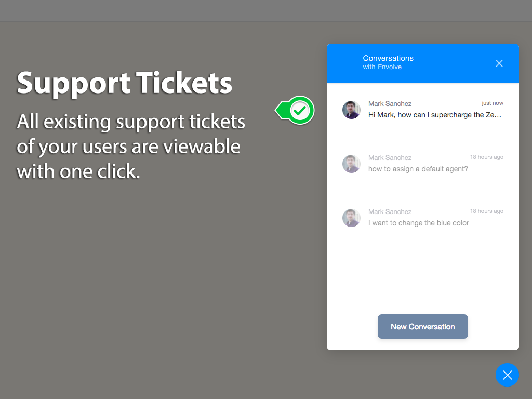Click Mark Sanchez name on blue color ticket
Screen dimensions: 532x399
tap(390, 212)
